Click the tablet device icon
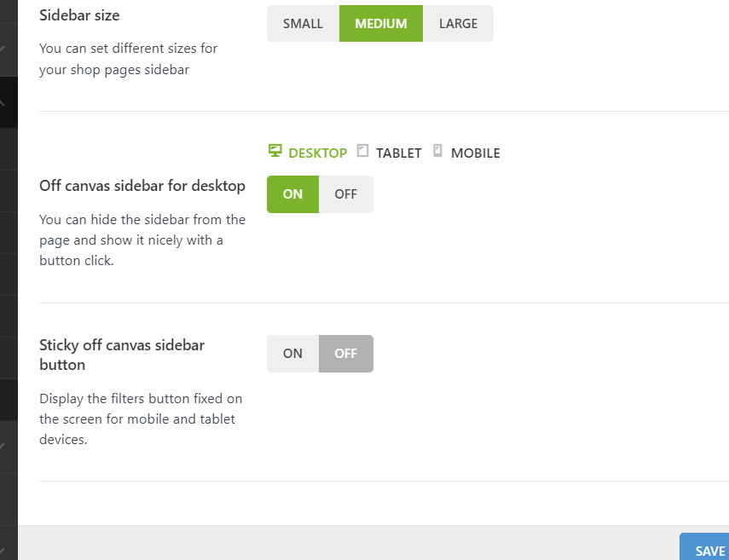The height and width of the screenshot is (560, 729). (x=362, y=152)
